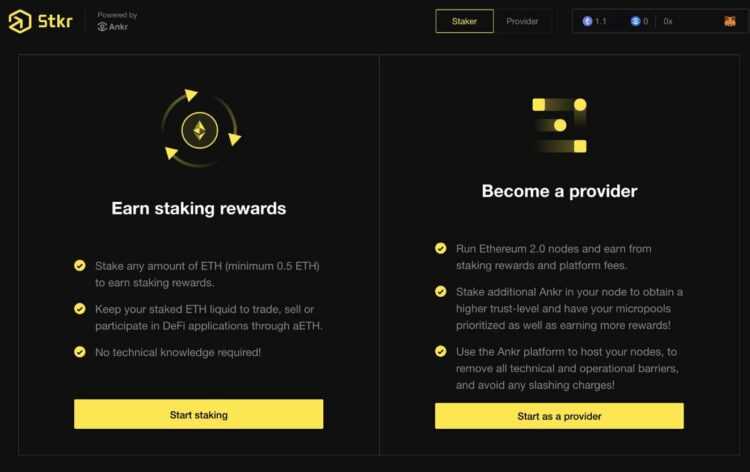
Task: Click checkmark beside 'Run Ethereum 2.0 nodes'
Action: (440, 248)
